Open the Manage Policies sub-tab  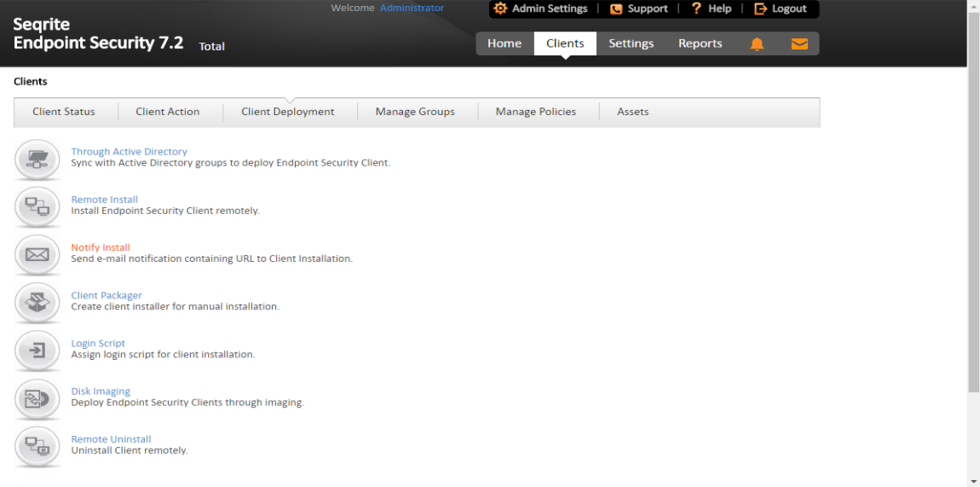pyautogui.click(x=536, y=112)
